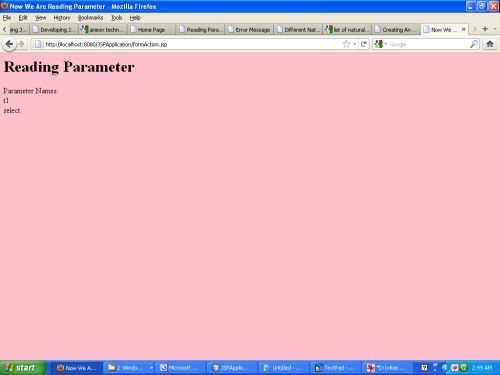Image resolution: width=500 pixels, height=375 pixels.
Task: Open the Google search engine selector
Action: (x=380, y=44)
